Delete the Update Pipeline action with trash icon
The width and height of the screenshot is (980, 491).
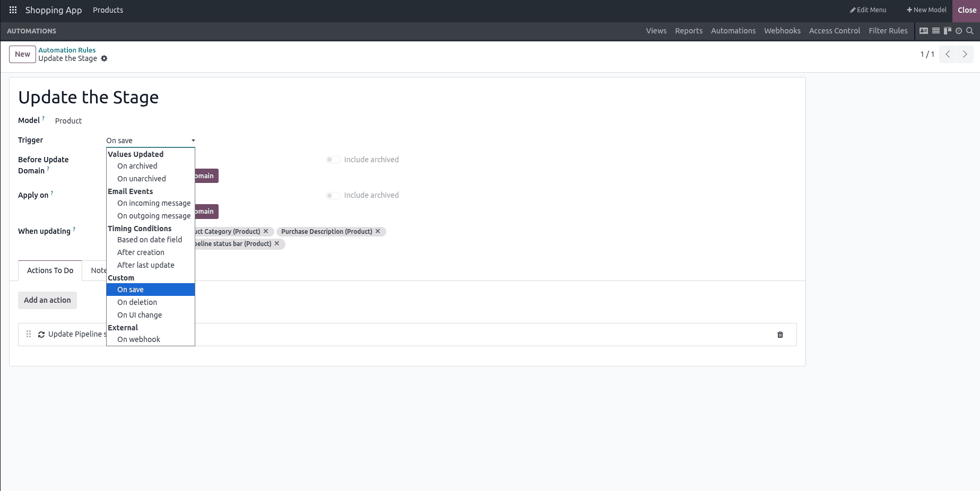point(780,335)
